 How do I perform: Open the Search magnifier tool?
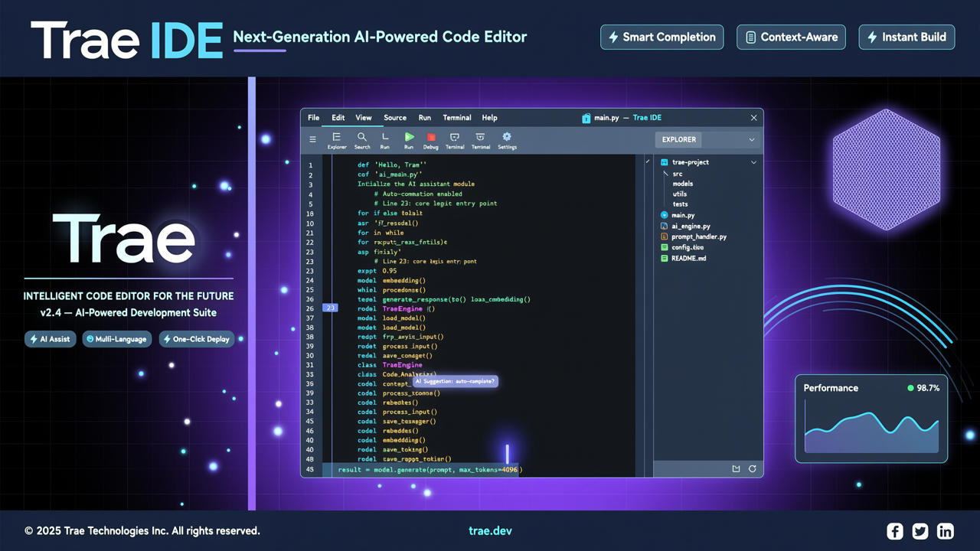(x=362, y=140)
